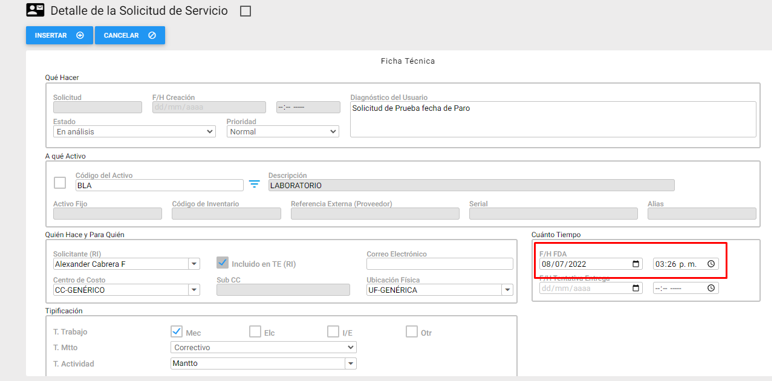Open calendar icon of F/H Tentativa Entrega date
The image size is (772, 382).
click(636, 288)
